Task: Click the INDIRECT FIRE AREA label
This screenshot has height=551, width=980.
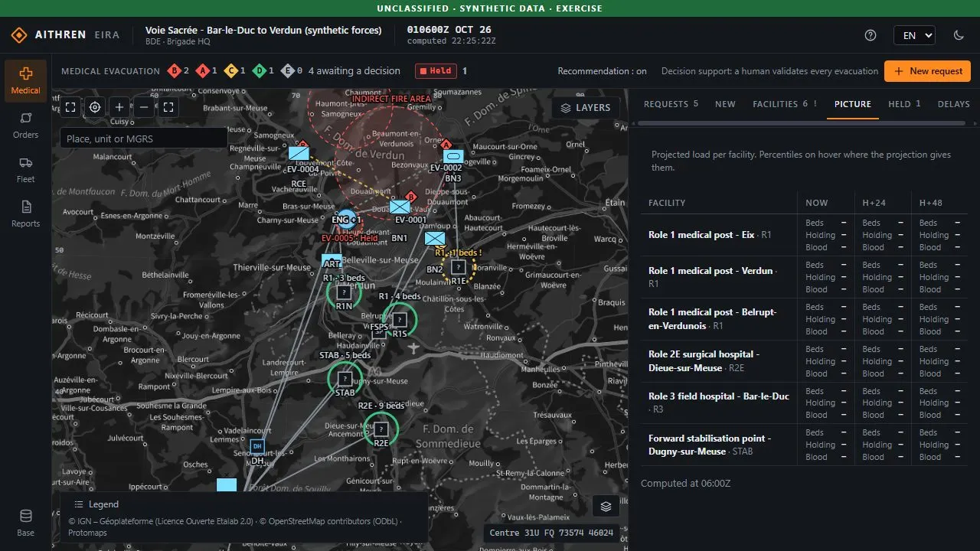Action: [x=391, y=99]
